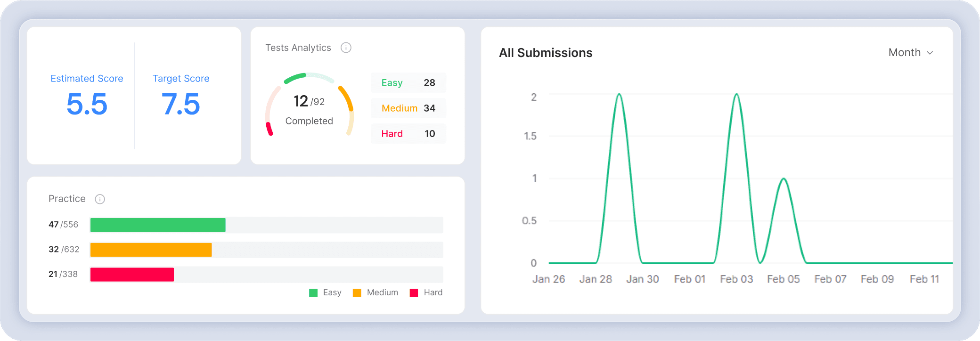Click the Jan 29 submissions peak on chart
The height and width of the screenshot is (341, 980).
(x=619, y=94)
